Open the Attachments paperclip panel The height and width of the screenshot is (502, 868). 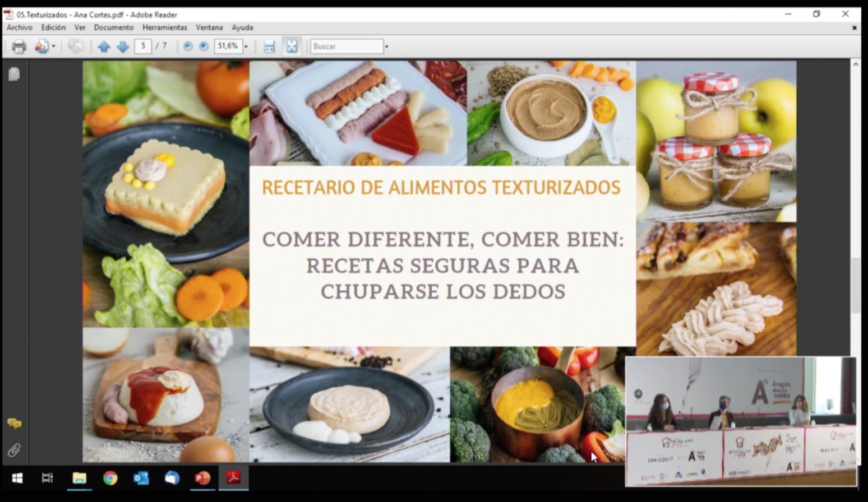point(14,450)
